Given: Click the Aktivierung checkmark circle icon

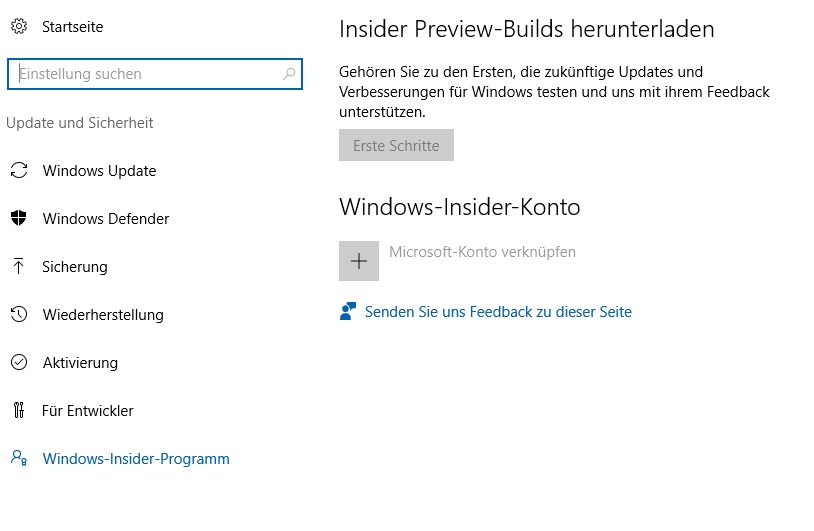Looking at the screenshot, I should click(18, 363).
